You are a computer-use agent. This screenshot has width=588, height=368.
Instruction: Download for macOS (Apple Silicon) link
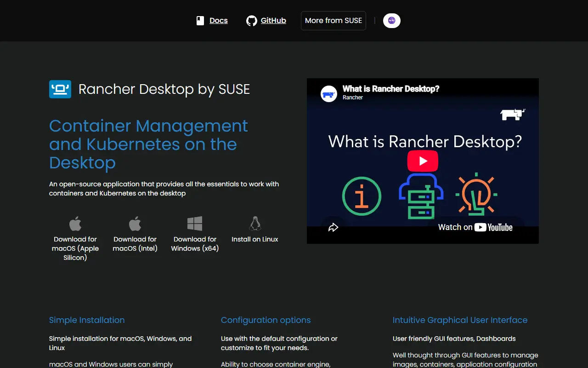tap(75, 248)
